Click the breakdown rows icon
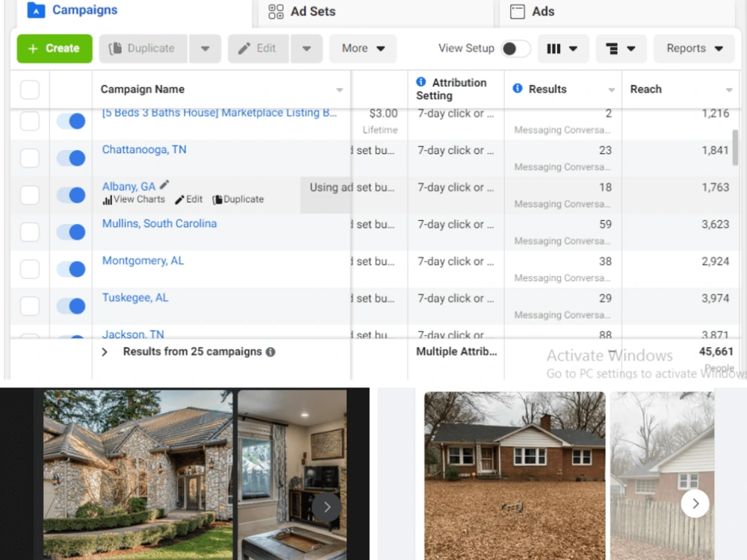This screenshot has width=747, height=560. [612, 49]
